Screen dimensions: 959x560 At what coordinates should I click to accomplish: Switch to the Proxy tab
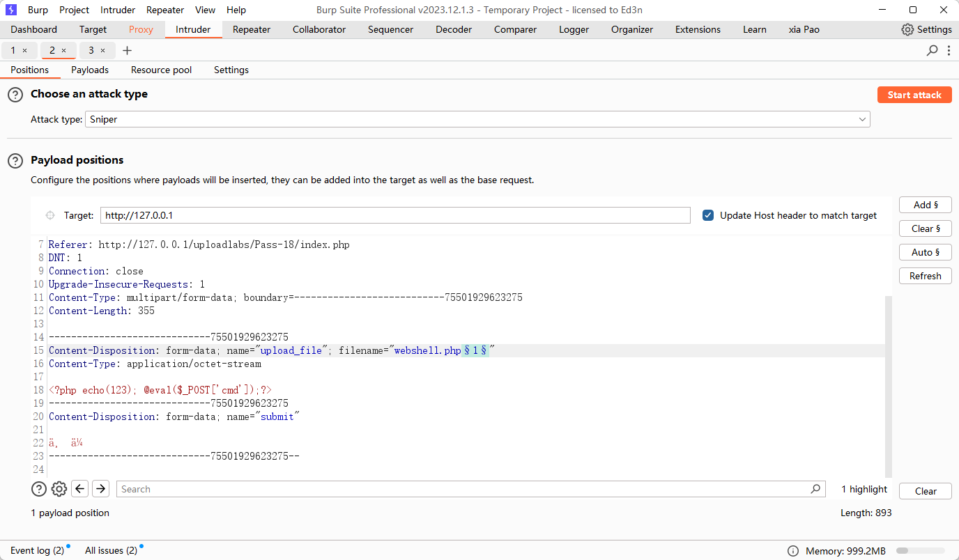pyautogui.click(x=141, y=29)
